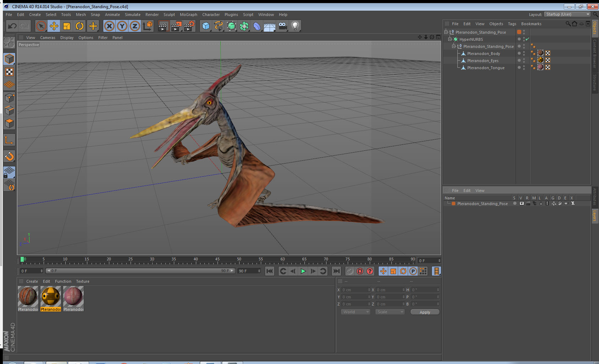Switch to Model mode
Viewport: 599px width, 364px height.
point(9,59)
